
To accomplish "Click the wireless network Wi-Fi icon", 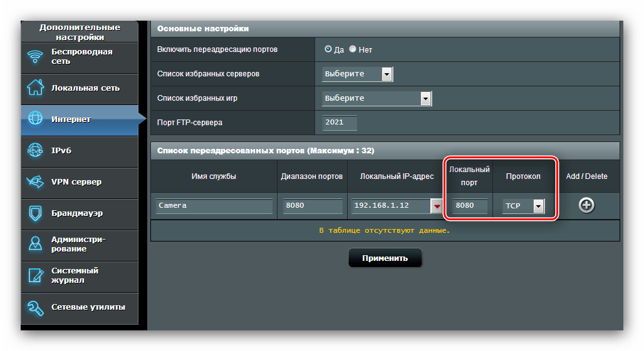I will point(35,56).
